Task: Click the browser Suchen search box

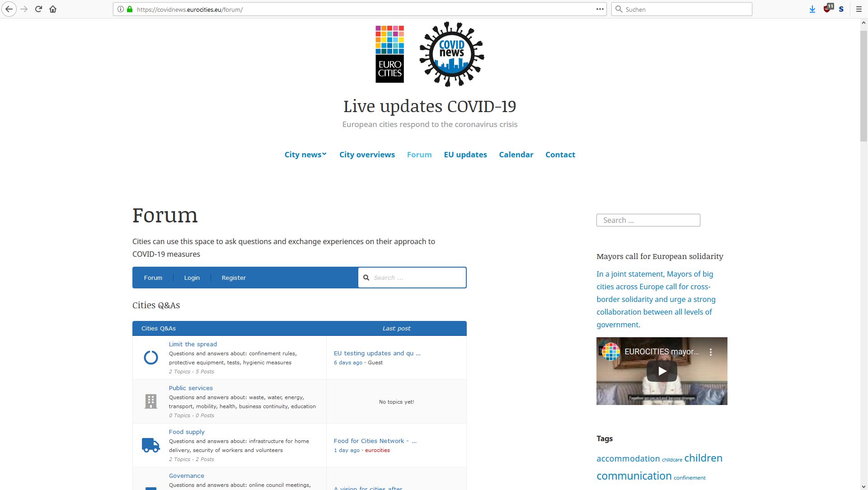Action: 681,9
